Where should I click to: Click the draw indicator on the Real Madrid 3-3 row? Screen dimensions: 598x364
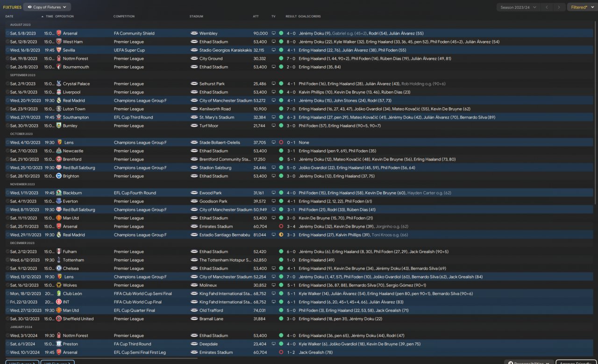[x=281, y=235]
